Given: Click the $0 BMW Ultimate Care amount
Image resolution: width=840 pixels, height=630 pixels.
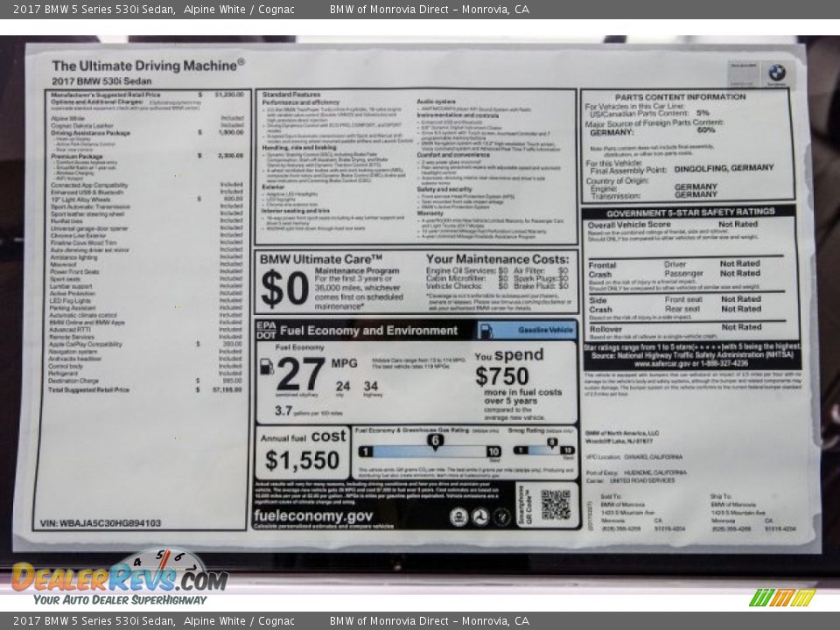Looking at the screenshot, I should pos(284,289).
